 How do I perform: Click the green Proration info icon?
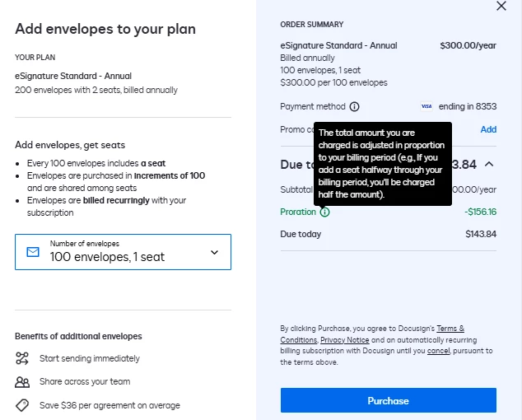coord(324,212)
